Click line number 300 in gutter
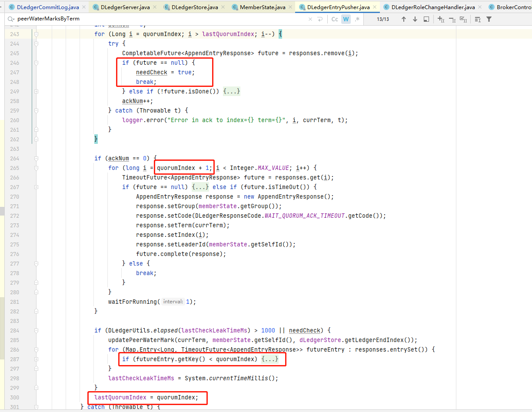Viewport: 532px width, 412px height. (x=14, y=397)
